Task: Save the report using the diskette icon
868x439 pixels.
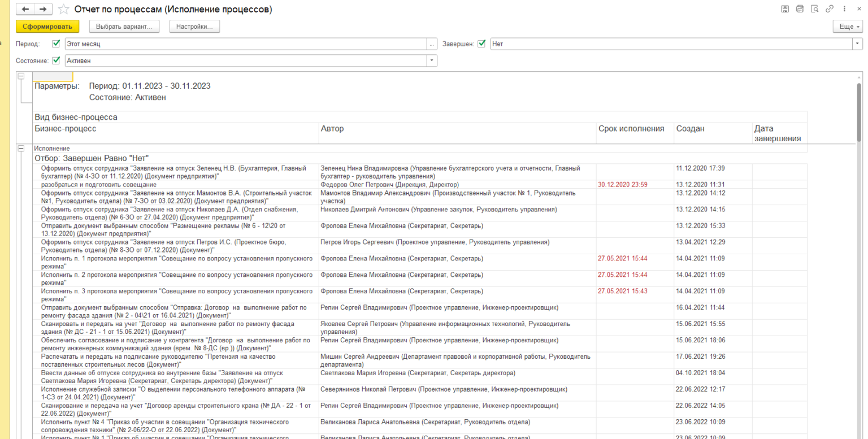Action: [785, 9]
